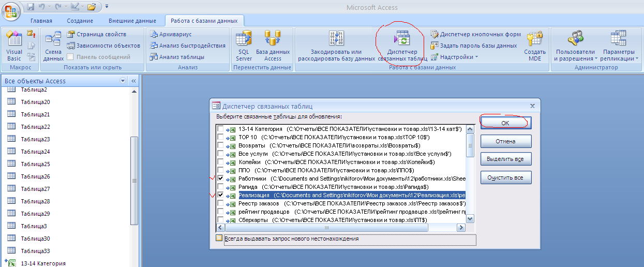The image size is (644, 267).
Task: Click the Save icon in quick access toolbar
Action: (31, 7)
